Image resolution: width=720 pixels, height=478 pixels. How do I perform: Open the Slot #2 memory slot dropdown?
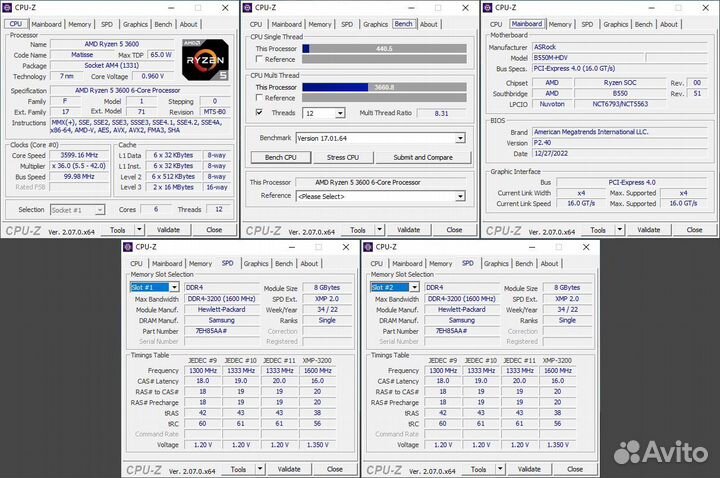414,287
